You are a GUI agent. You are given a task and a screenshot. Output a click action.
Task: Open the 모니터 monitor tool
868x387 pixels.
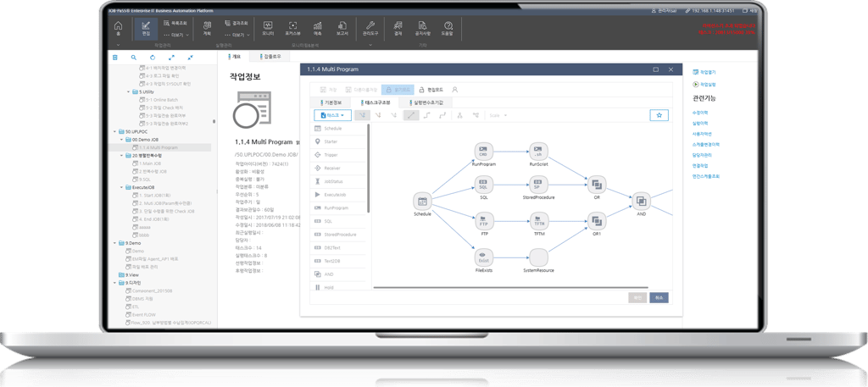pos(268,28)
